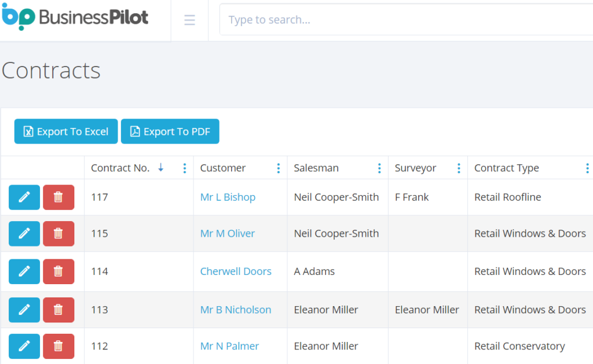Open Customer column options menu
593x364 pixels.
click(279, 168)
